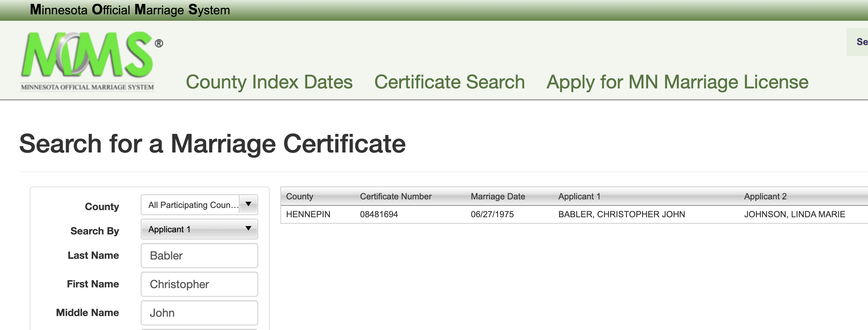Screen dimensions: 868x330
Task: Select the HENNEPIN cell in results
Action: (x=308, y=214)
